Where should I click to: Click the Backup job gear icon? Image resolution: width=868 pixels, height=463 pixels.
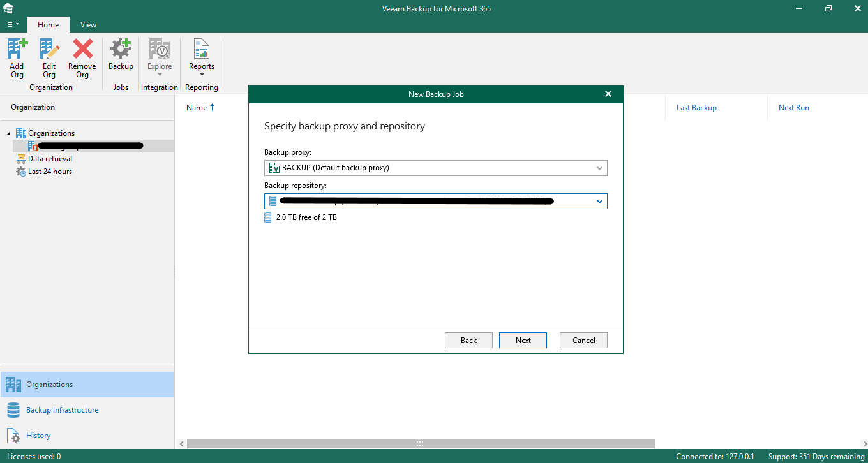[x=121, y=49]
